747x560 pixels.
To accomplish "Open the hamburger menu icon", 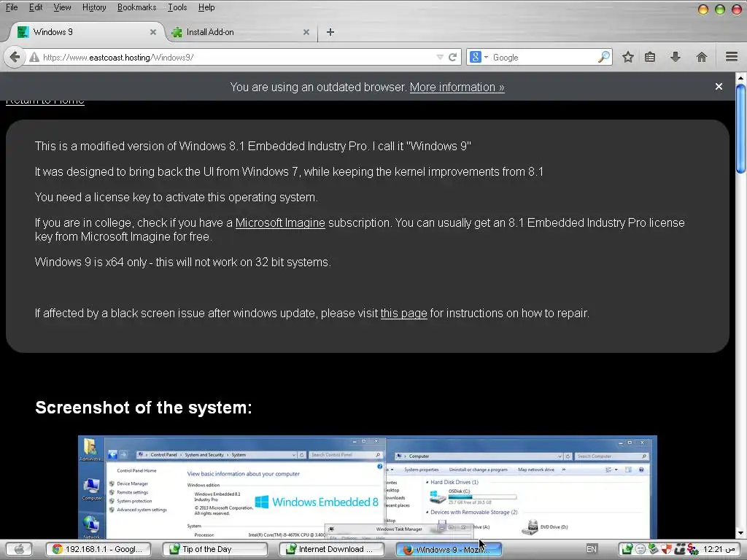I will [732, 57].
